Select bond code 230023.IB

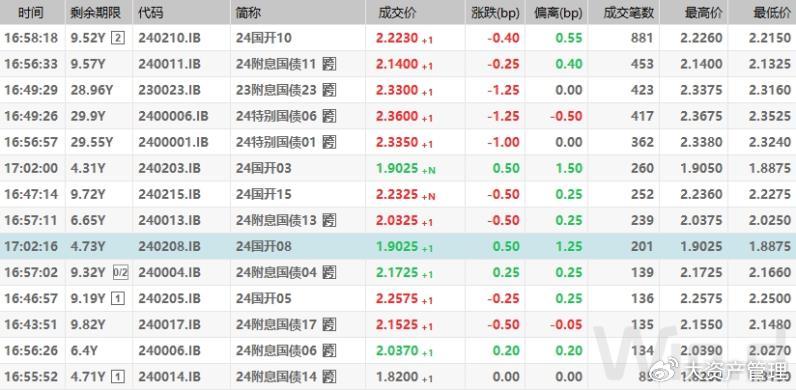[x=170, y=90]
